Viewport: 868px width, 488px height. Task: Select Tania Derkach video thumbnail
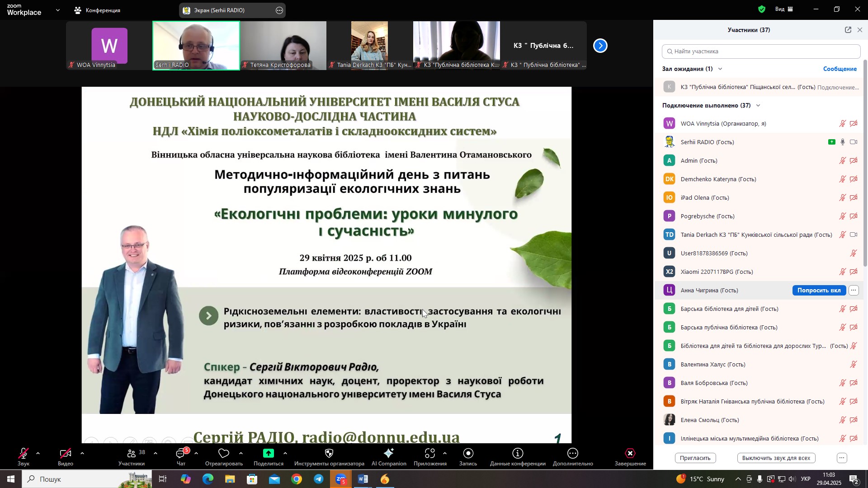370,46
